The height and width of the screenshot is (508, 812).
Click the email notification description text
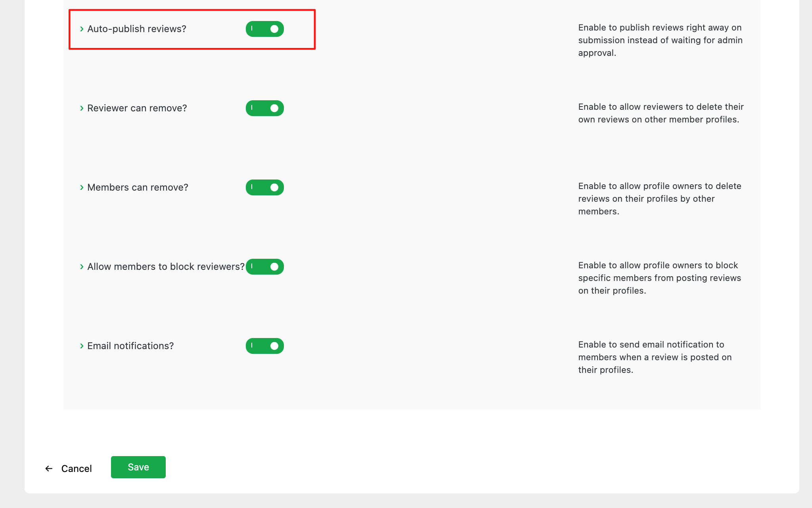tap(655, 357)
